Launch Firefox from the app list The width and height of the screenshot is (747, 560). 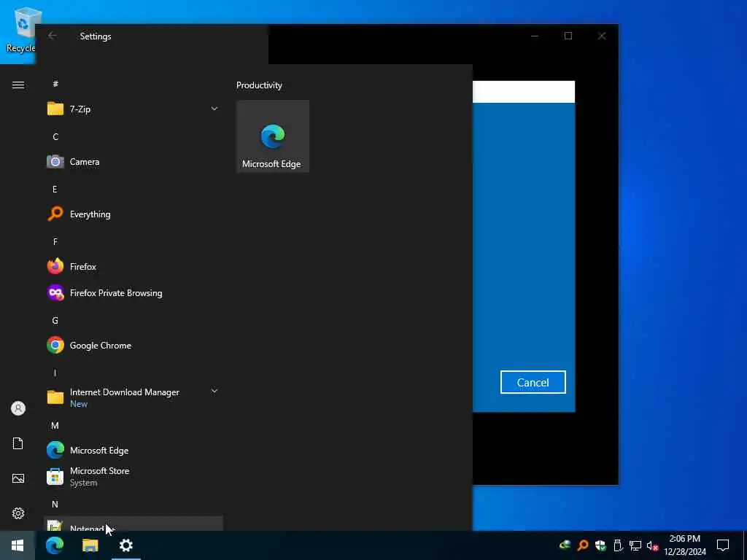coord(133,267)
